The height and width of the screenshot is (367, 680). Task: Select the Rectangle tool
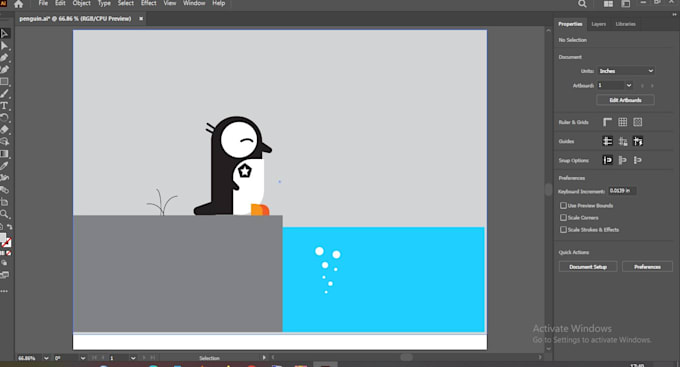point(4,82)
